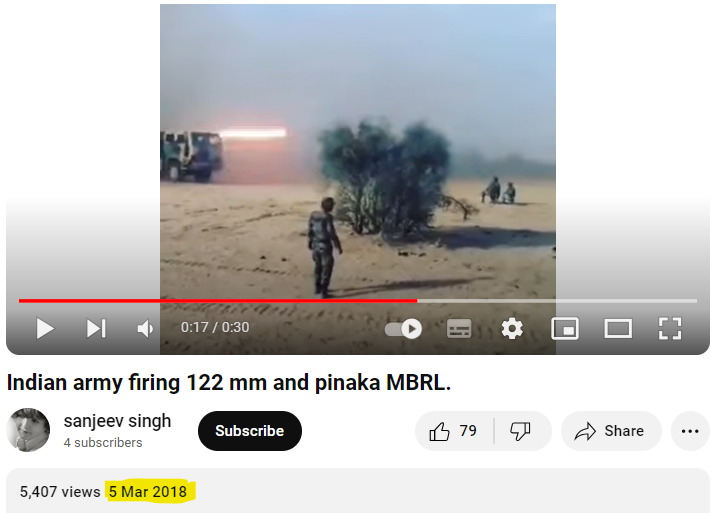Click the highlighted 5 Mar 2018 date
The height and width of the screenshot is (513, 711).
click(148, 491)
